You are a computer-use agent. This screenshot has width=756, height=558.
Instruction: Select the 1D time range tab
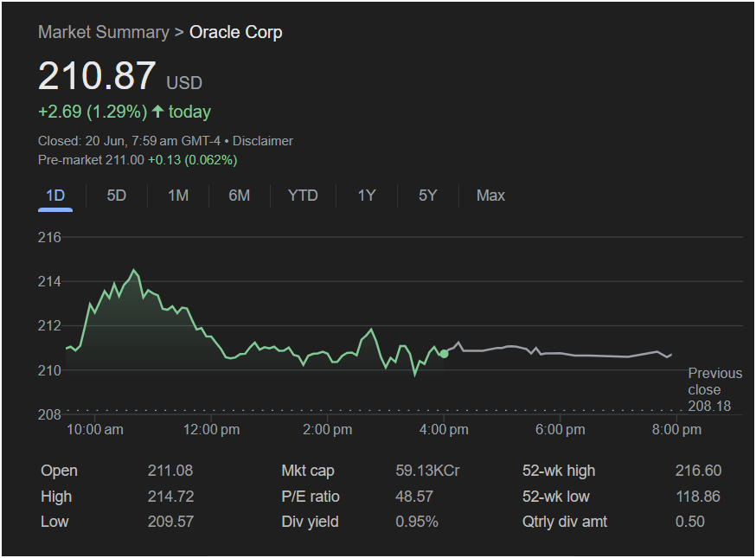tap(55, 196)
